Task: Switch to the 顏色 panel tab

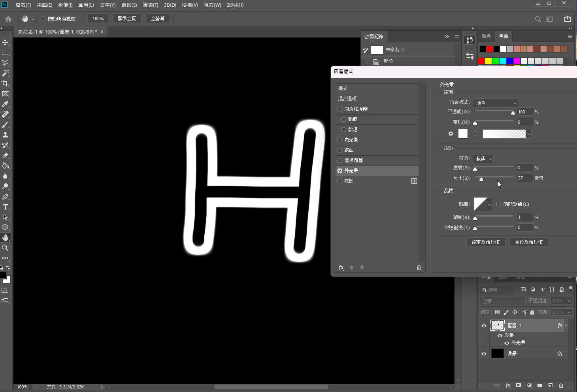Action: coord(486,36)
